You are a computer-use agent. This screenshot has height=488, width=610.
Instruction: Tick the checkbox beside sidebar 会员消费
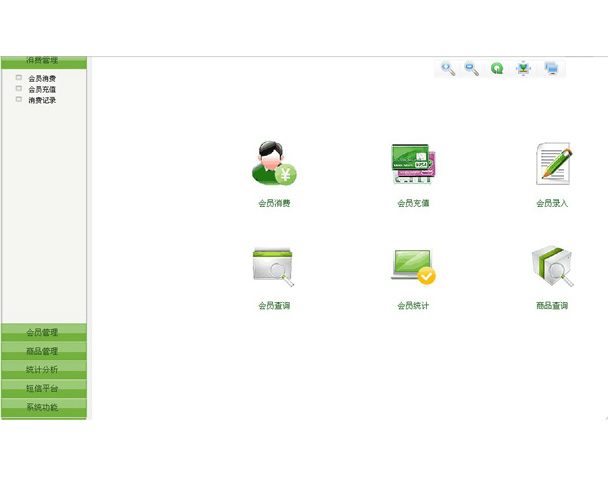coord(19,77)
